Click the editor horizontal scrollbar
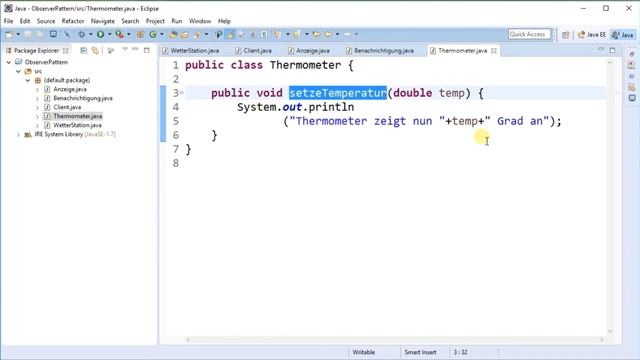This screenshot has height=360, width=640. pyautogui.click(x=394, y=339)
